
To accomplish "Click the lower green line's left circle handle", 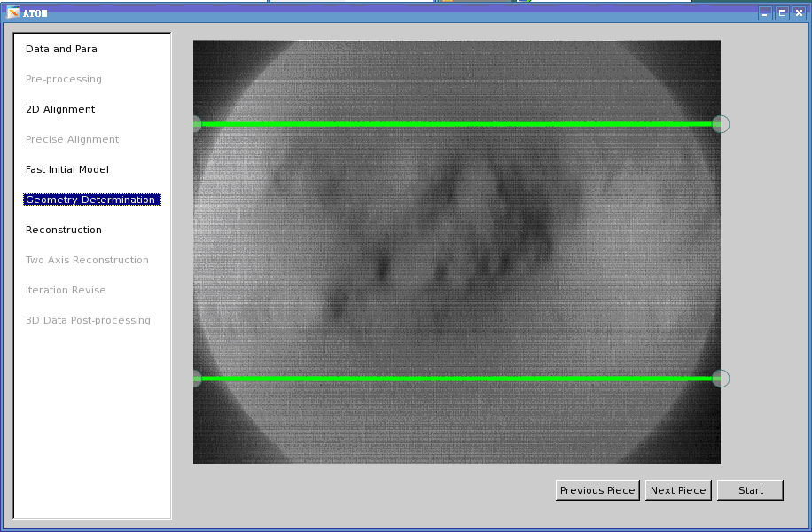I will (196, 379).
